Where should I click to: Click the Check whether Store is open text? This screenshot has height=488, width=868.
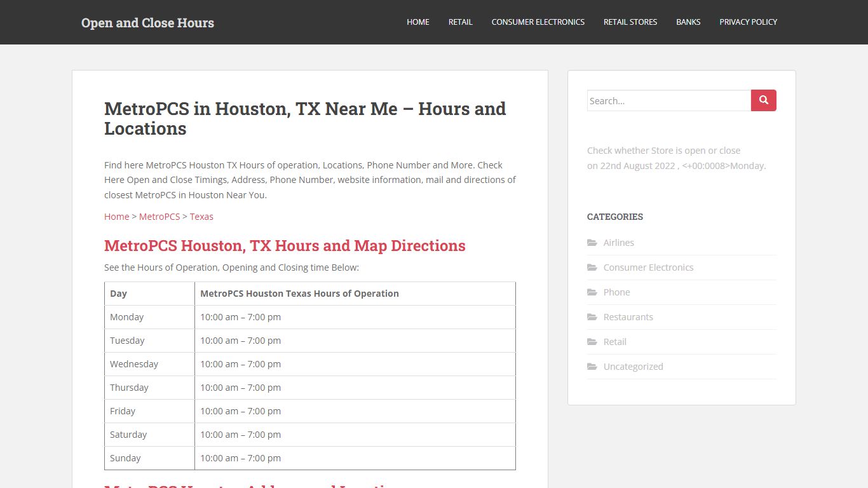point(663,151)
